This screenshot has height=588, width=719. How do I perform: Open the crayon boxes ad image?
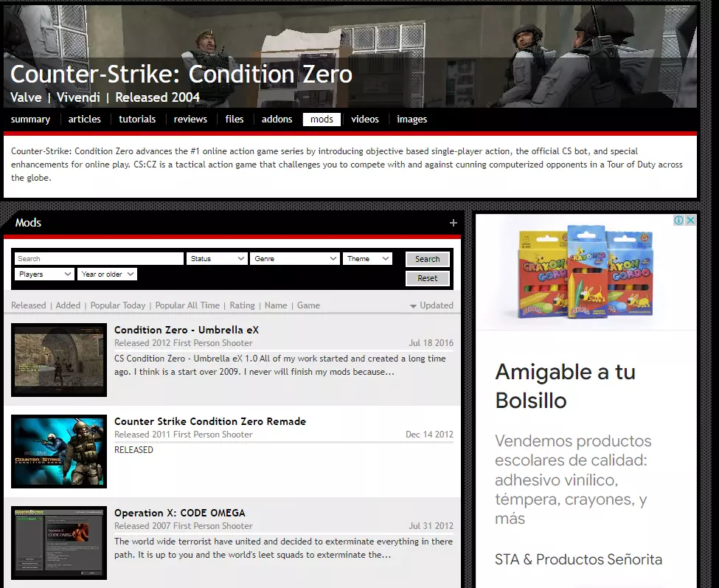(586, 271)
